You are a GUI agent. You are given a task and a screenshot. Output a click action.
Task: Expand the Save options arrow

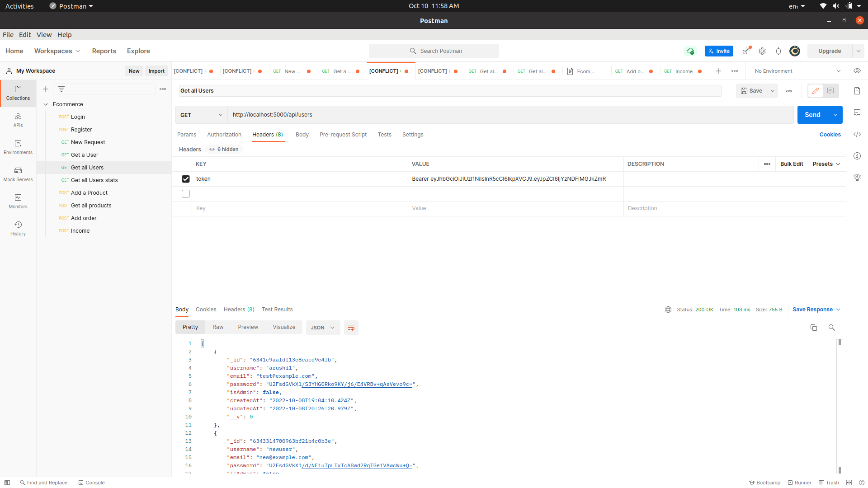coord(773,91)
